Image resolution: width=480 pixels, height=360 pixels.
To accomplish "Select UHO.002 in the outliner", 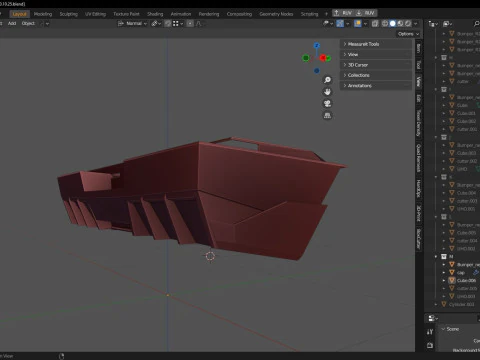I will coord(466,249).
